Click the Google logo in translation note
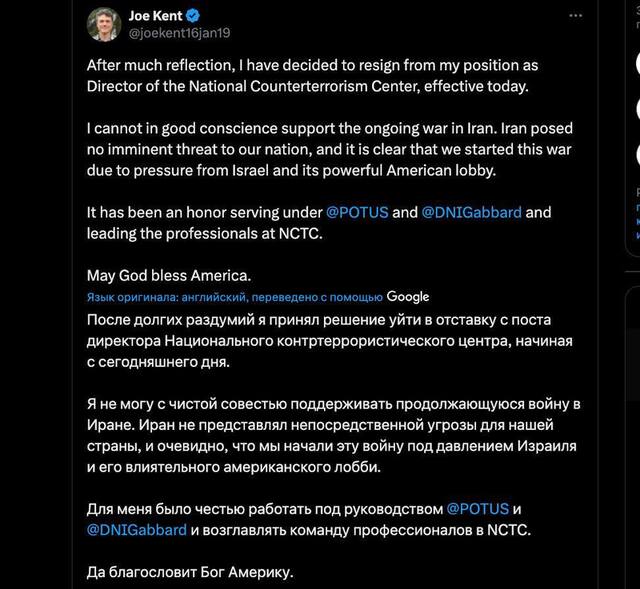640x589 pixels. pyautogui.click(x=408, y=297)
